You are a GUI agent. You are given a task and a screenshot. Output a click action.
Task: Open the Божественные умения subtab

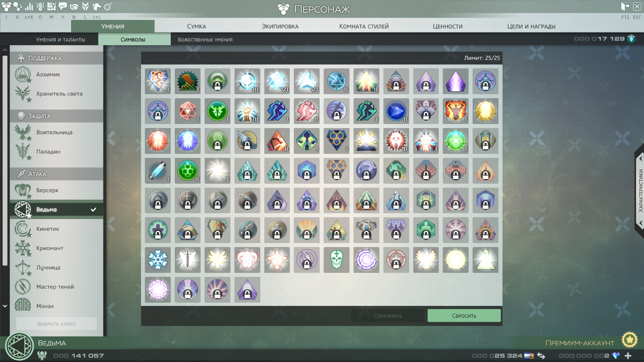[205, 40]
